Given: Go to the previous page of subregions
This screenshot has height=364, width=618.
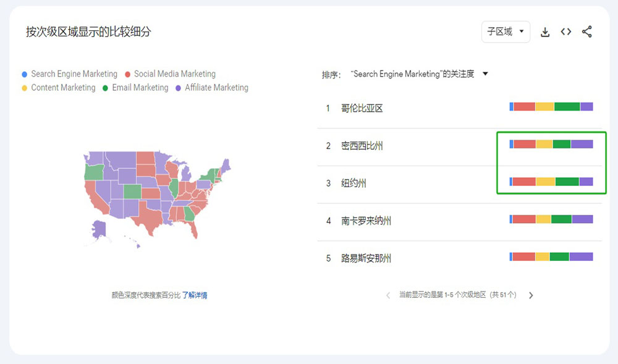Looking at the screenshot, I should tap(388, 295).
